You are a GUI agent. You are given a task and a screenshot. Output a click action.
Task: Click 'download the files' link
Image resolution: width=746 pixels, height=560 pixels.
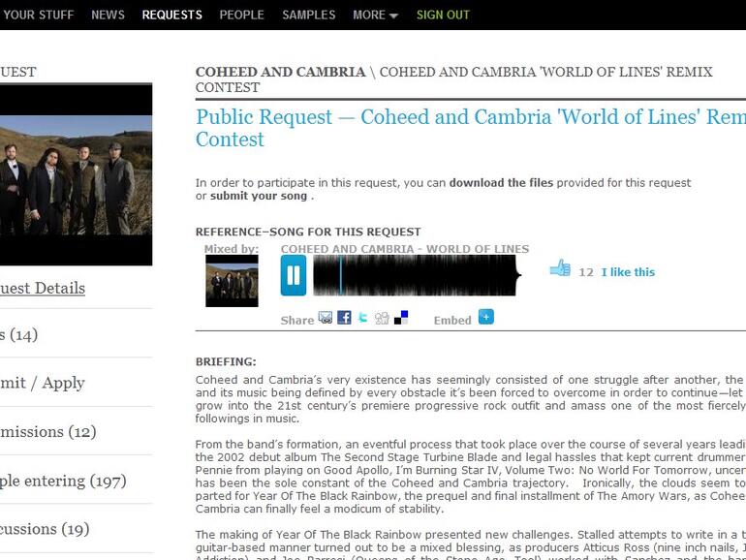(x=501, y=183)
